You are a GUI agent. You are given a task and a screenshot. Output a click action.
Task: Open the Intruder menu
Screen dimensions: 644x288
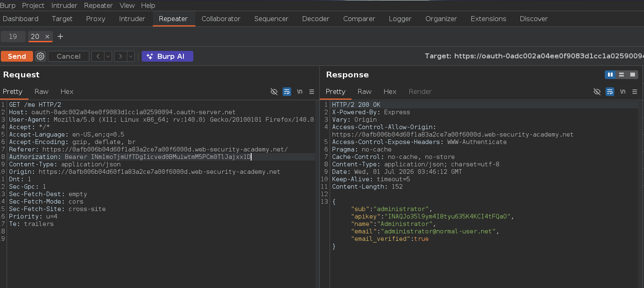pos(64,5)
